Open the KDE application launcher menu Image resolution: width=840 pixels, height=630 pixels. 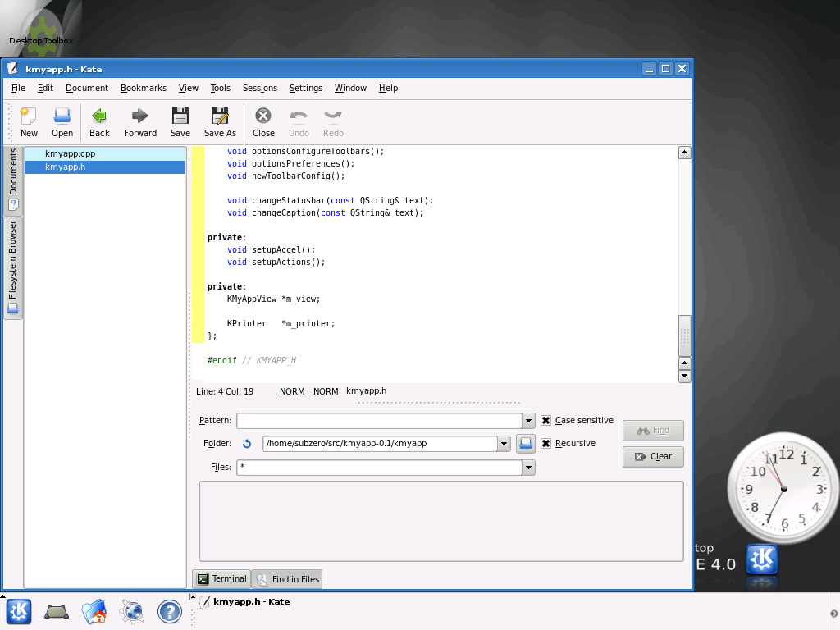click(x=19, y=611)
